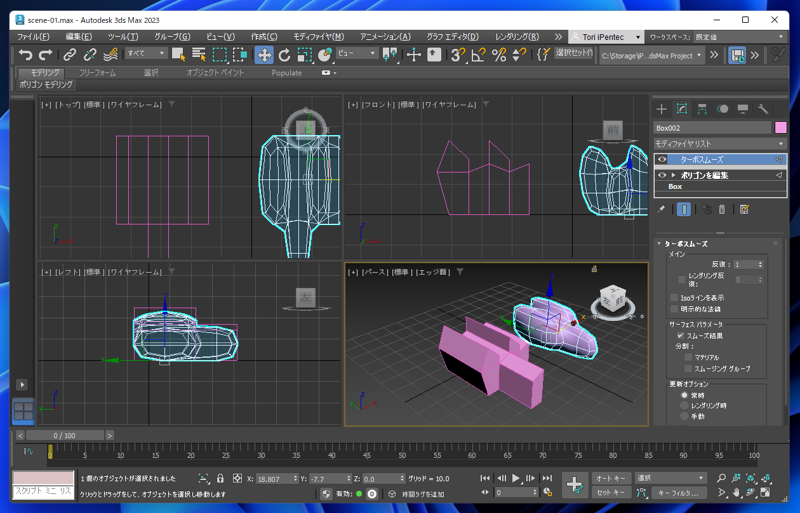This screenshot has height=513, width=800.
Task: Check the マテリアル separation checkbox
Action: [x=688, y=357]
